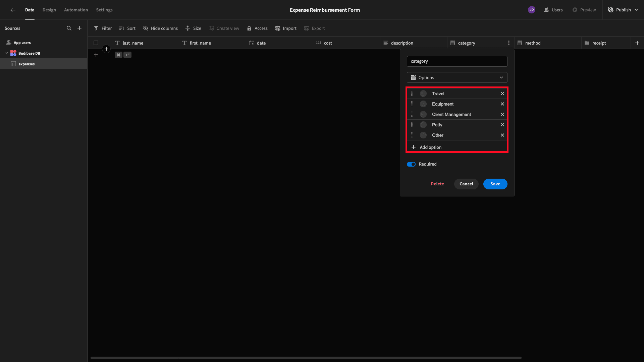Switch to the Settings tab
The width and height of the screenshot is (644, 362).
(104, 10)
